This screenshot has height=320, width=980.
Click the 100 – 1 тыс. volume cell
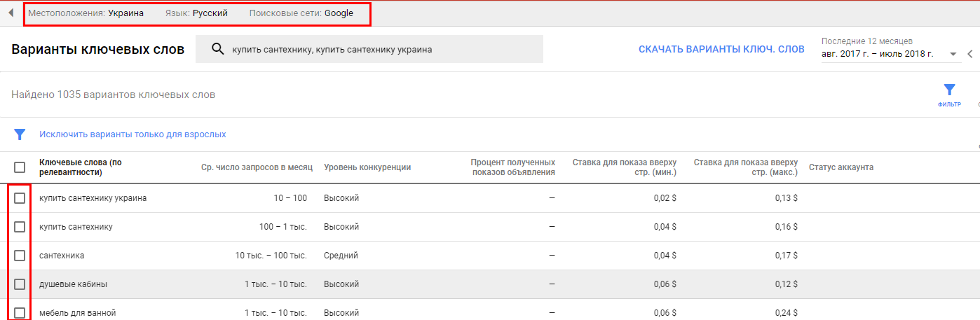[x=283, y=227]
